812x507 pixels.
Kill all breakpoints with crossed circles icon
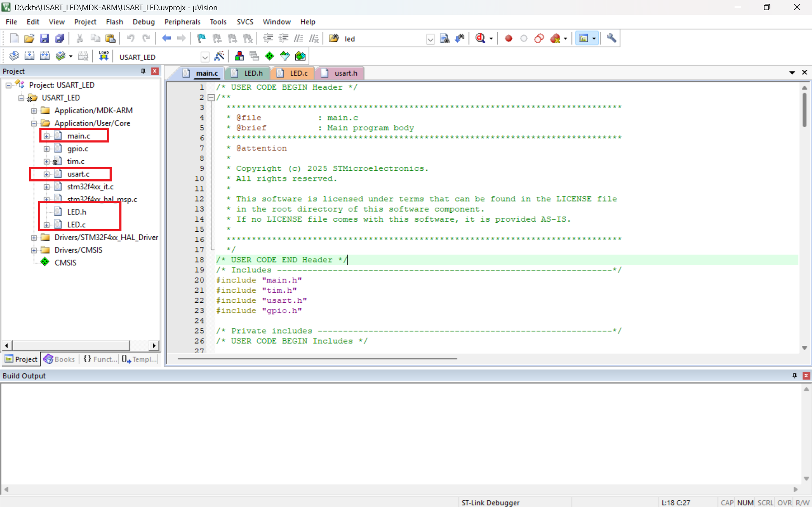555,38
